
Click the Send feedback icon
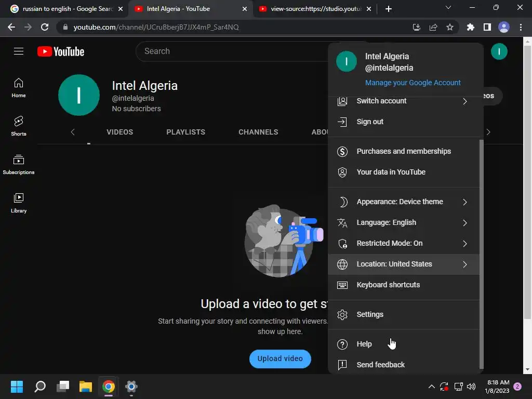click(x=342, y=365)
